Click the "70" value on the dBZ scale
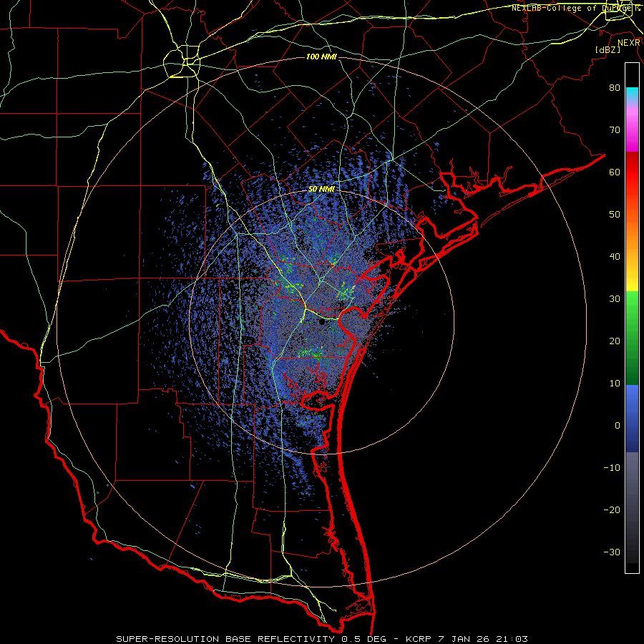The height and width of the screenshot is (644, 644). [x=615, y=130]
